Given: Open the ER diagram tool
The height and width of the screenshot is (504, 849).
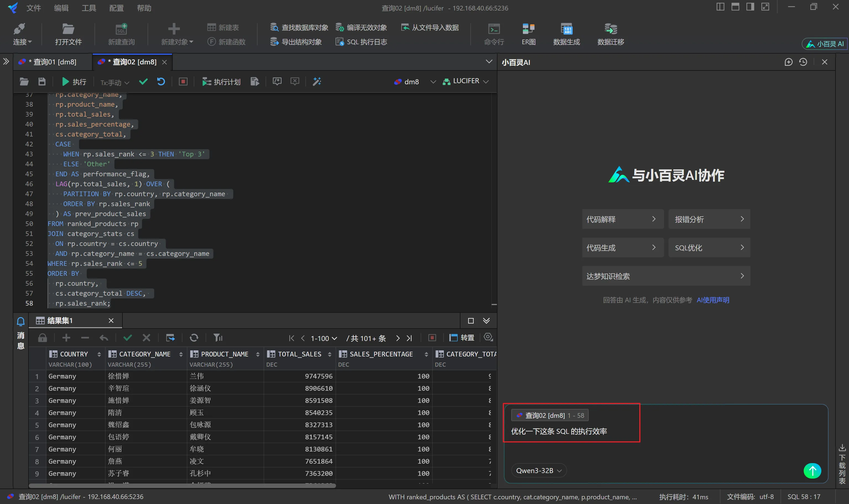Looking at the screenshot, I should coord(528,34).
